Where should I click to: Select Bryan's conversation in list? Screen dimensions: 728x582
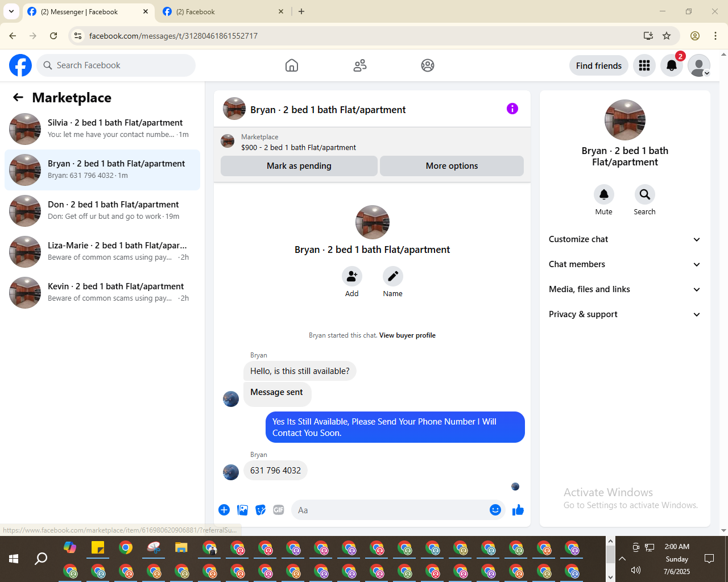coord(102,170)
